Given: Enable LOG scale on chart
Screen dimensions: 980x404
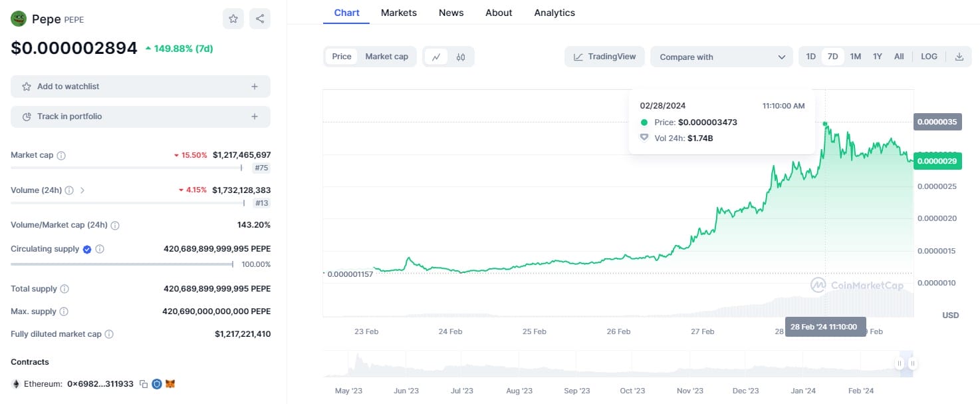Looking at the screenshot, I should click(x=929, y=57).
